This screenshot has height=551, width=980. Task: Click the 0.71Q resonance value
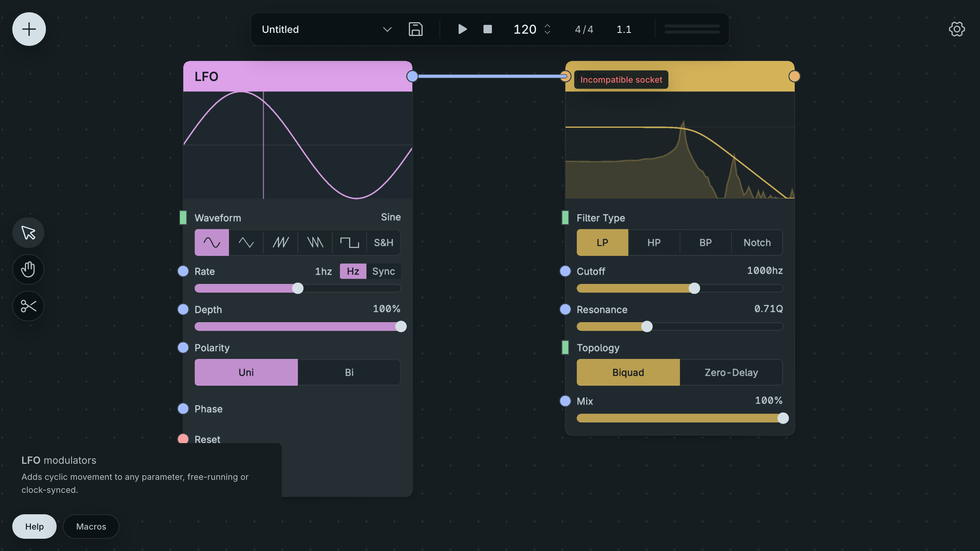768,309
